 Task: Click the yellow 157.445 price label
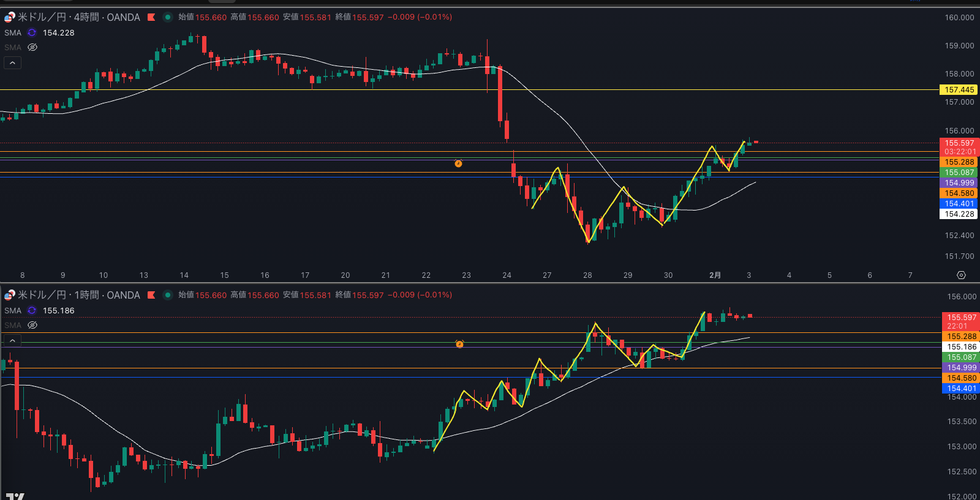[959, 90]
